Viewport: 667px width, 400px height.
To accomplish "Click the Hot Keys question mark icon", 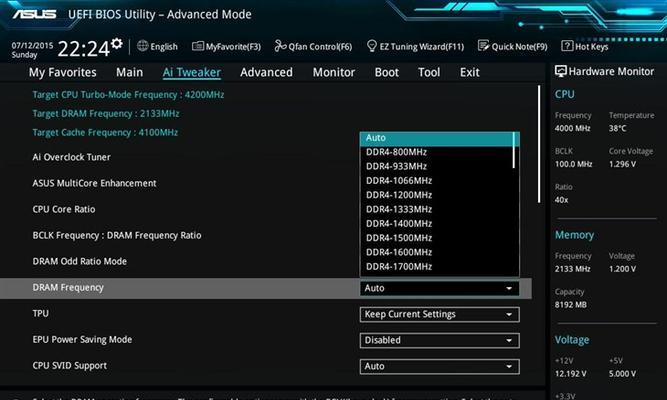I will pyautogui.click(x=567, y=46).
